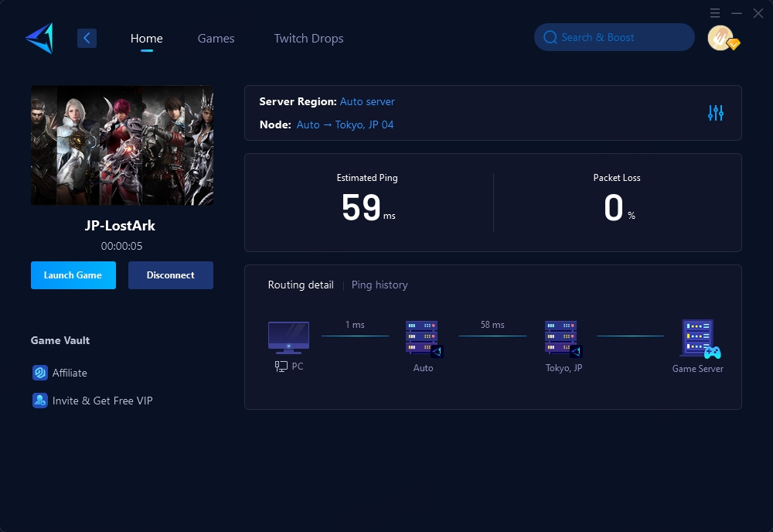Click the Invite user icon
Screen dimensions: 773x532
pos(40,401)
